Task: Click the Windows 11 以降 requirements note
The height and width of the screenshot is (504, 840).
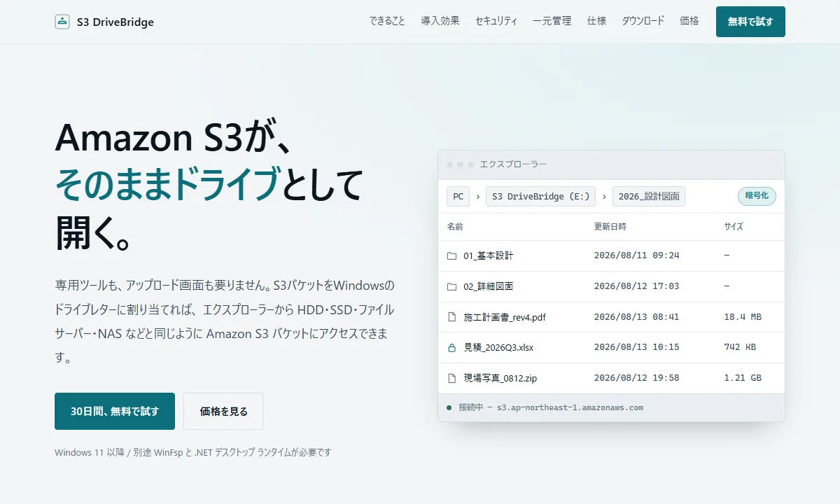Action: (x=192, y=452)
